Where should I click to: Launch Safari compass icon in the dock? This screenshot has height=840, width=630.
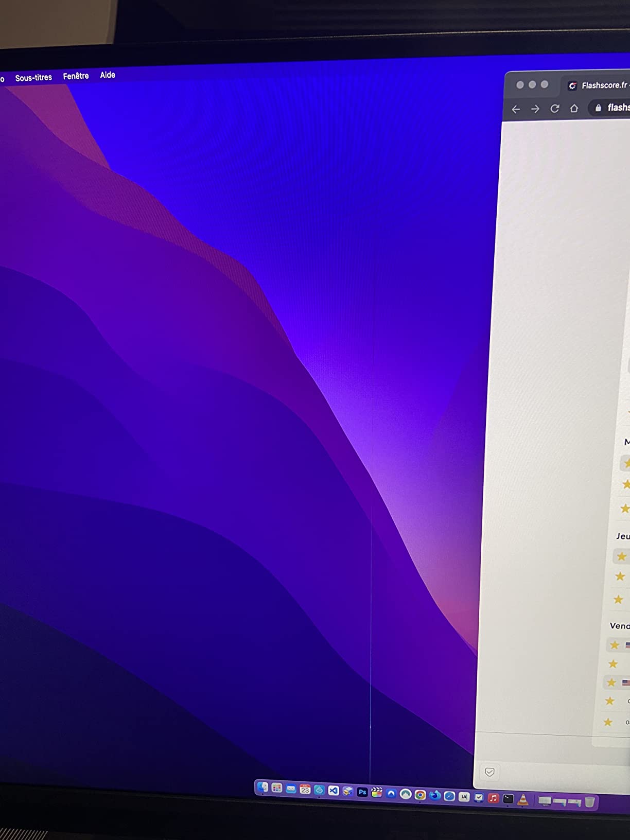[x=449, y=796]
